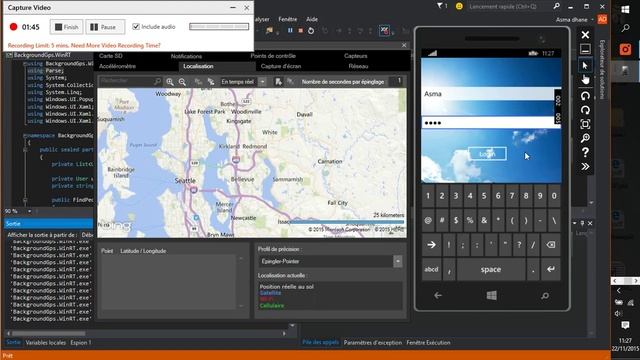Screen dimensions: 640x360
Task: Select the emulator single-point mouse input pointer tool
Action: tap(585, 65)
